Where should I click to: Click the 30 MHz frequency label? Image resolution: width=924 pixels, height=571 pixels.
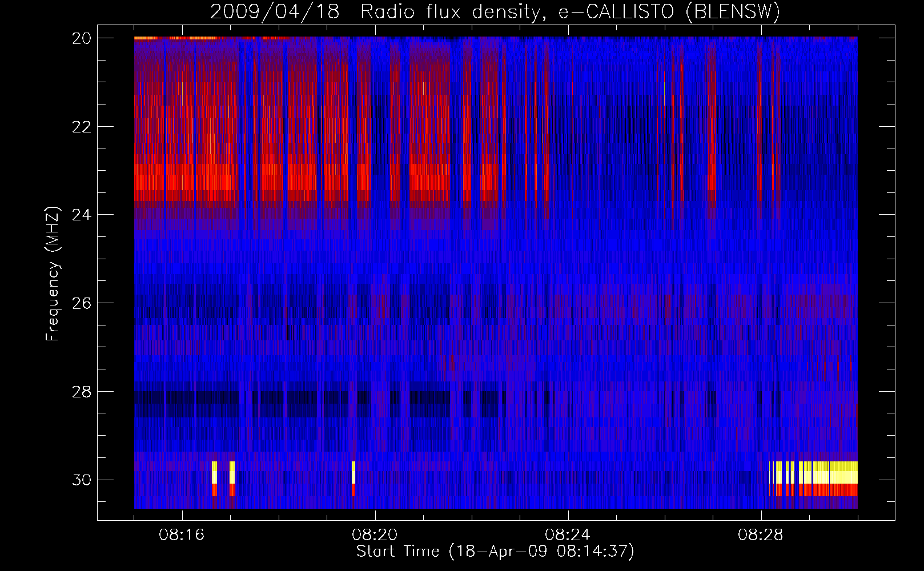pos(82,480)
